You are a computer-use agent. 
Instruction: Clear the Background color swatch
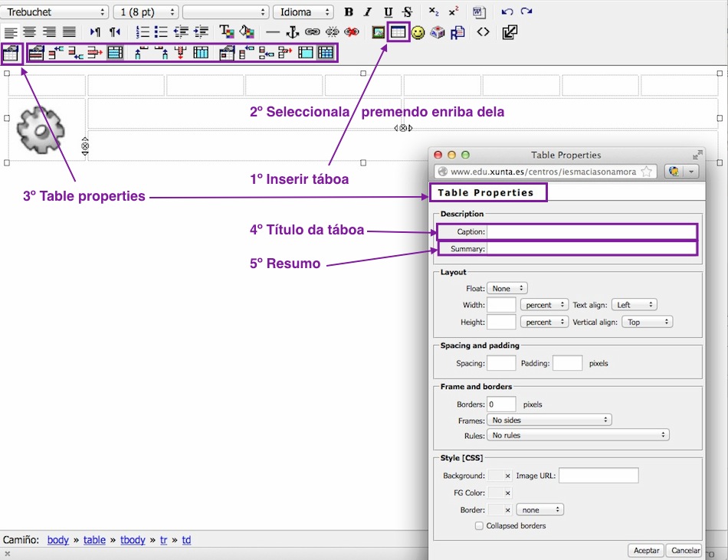(507, 476)
